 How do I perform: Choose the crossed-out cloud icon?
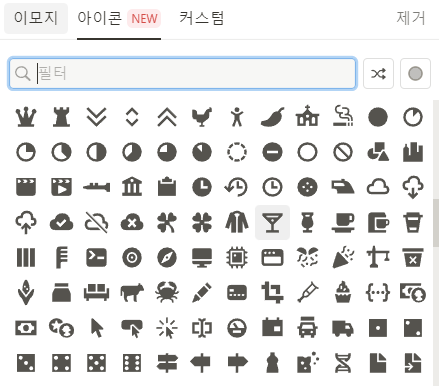tap(97, 223)
